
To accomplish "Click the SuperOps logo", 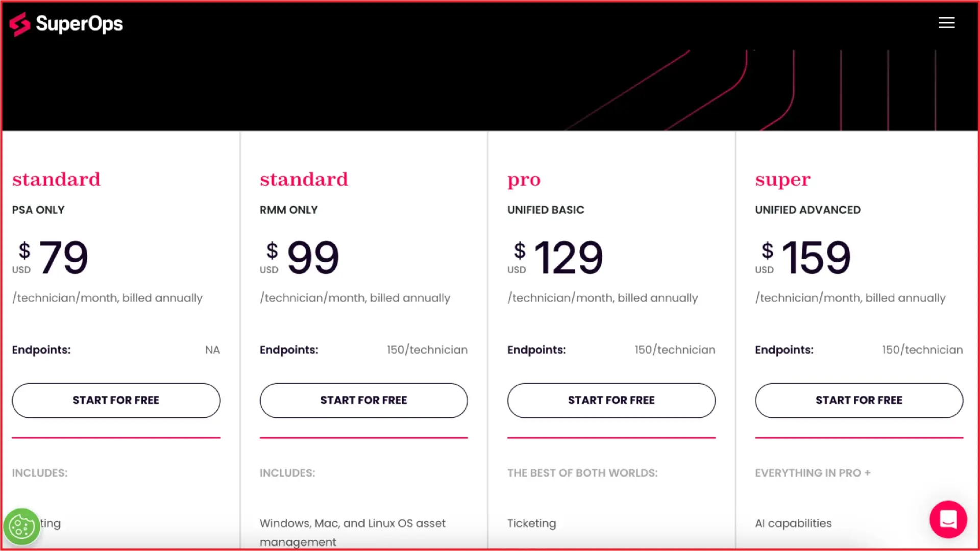I will 66,23.
